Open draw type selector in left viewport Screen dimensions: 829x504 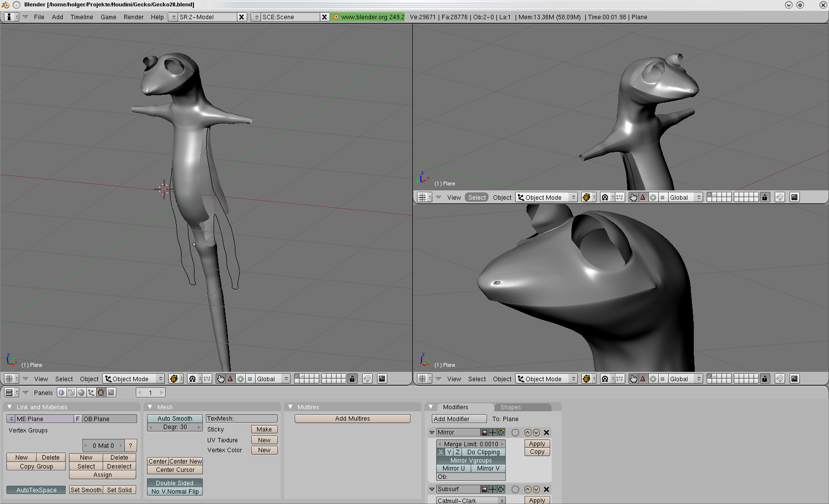point(176,379)
